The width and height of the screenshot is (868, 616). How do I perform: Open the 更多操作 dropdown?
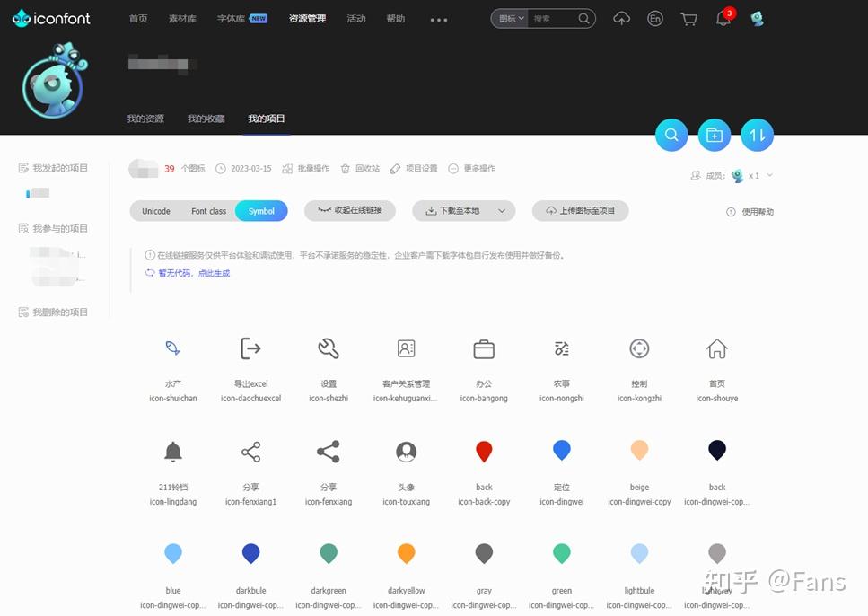pyautogui.click(x=478, y=168)
